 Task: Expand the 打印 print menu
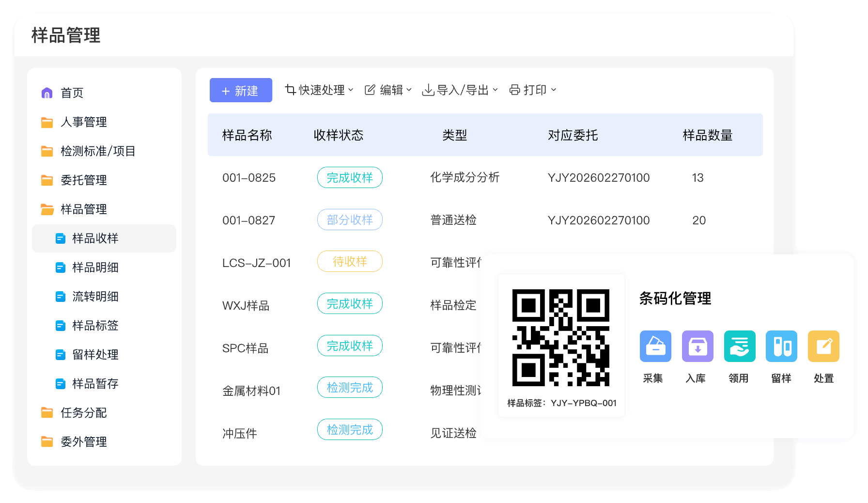532,90
